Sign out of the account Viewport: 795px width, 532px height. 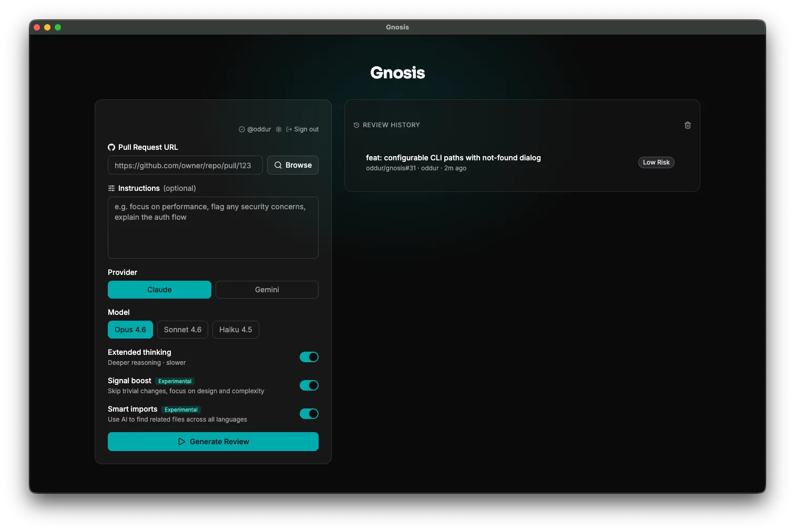302,129
